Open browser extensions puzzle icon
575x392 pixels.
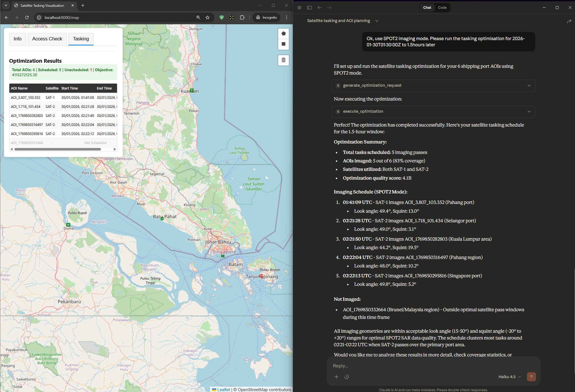242,18
